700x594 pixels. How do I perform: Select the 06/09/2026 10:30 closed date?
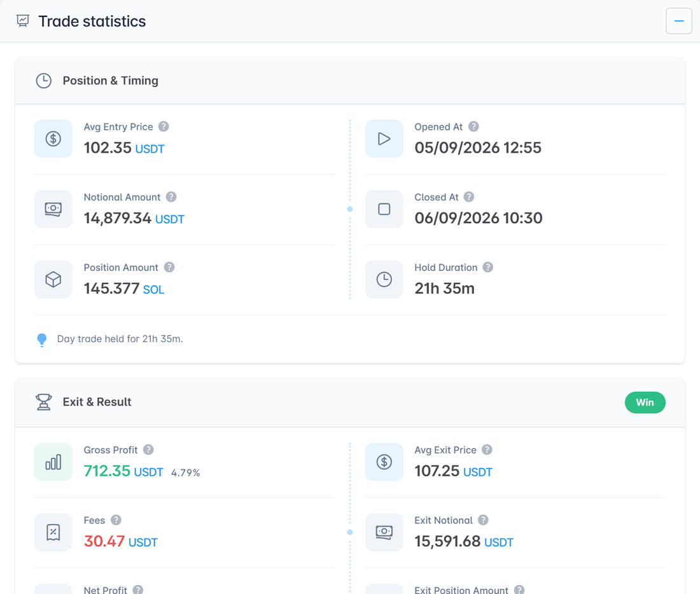click(x=479, y=218)
